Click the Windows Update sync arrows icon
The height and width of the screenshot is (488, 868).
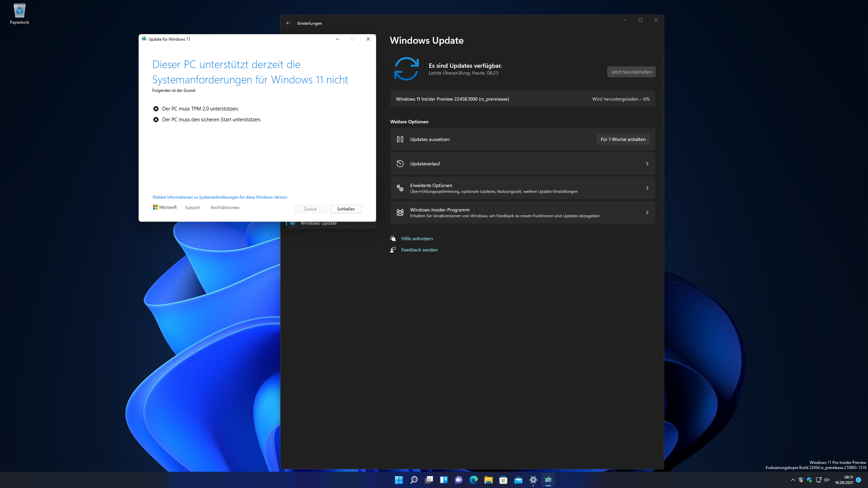[x=406, y=69]
